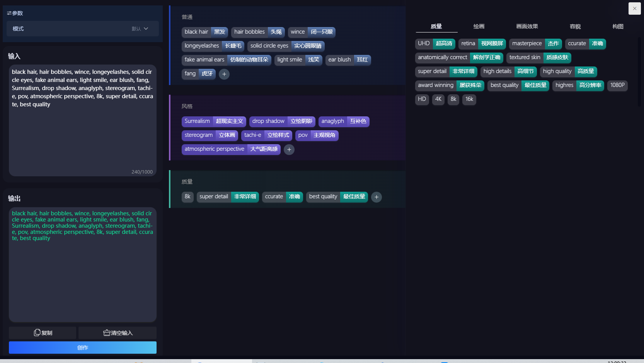Viewport: 644px width, 363px height.
Task: Click the 参数 settings icon header
Action: click(x=15, y=13)
